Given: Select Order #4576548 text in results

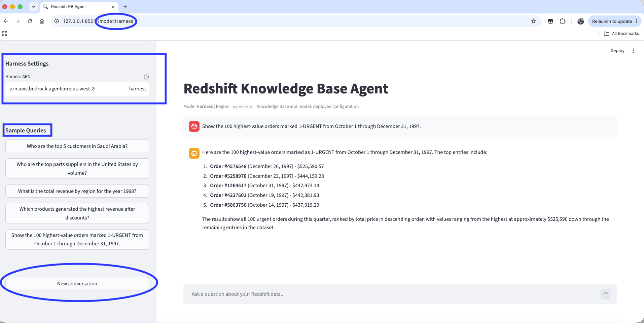Looking at the screenshot, I should 228,166.
